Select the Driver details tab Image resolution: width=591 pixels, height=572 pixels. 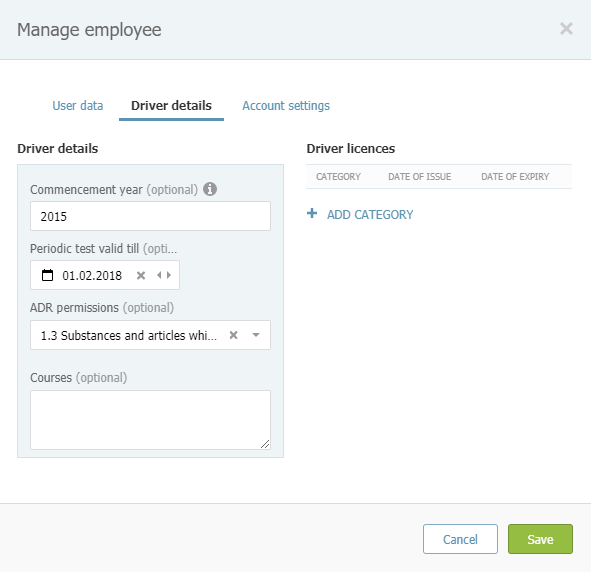171,106
